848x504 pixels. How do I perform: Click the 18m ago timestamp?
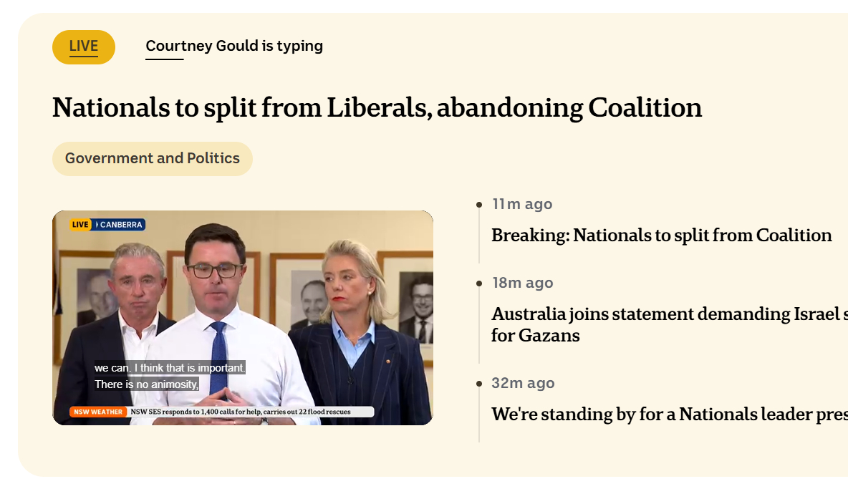click(x=522, y=283)
